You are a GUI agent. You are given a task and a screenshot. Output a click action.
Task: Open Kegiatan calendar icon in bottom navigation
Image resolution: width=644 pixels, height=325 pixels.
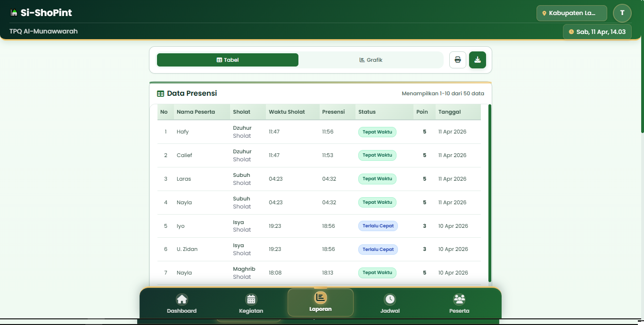coord(251,300)
